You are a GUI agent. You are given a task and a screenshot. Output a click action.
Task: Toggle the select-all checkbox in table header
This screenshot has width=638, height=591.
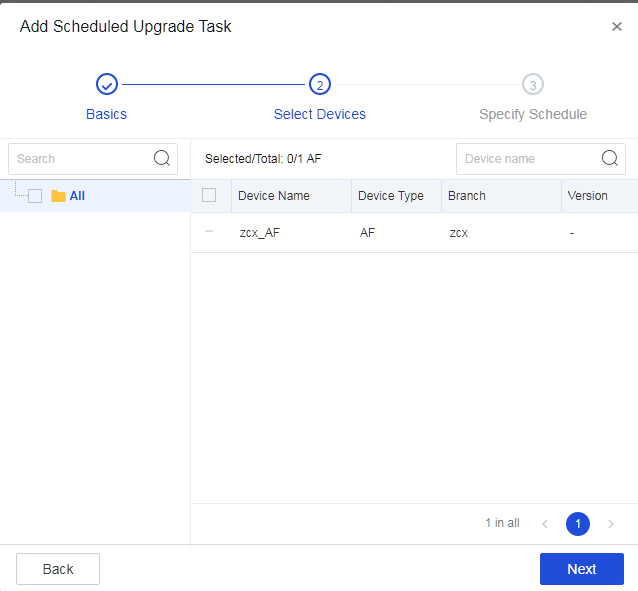click(209, 195)
